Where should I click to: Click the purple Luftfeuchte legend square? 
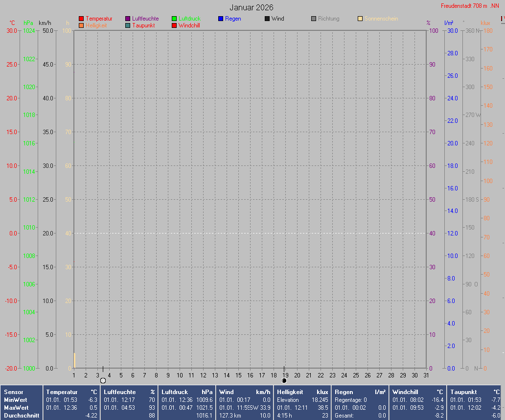tap(128, 19)
